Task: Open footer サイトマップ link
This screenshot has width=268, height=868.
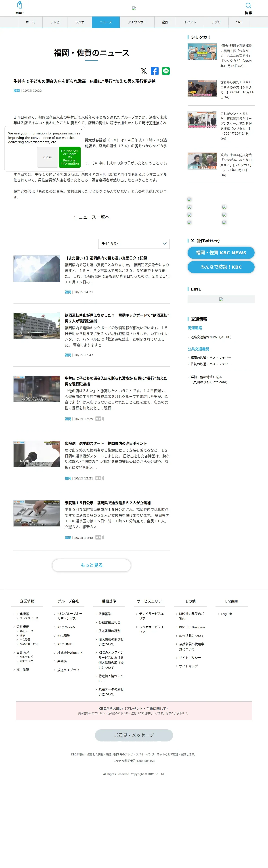Action: 188,666
